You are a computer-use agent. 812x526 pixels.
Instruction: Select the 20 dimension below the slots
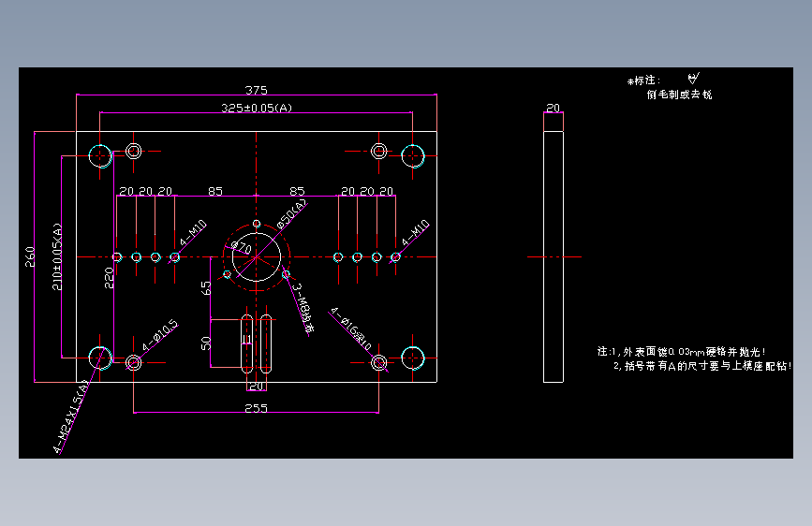[257, 387]
